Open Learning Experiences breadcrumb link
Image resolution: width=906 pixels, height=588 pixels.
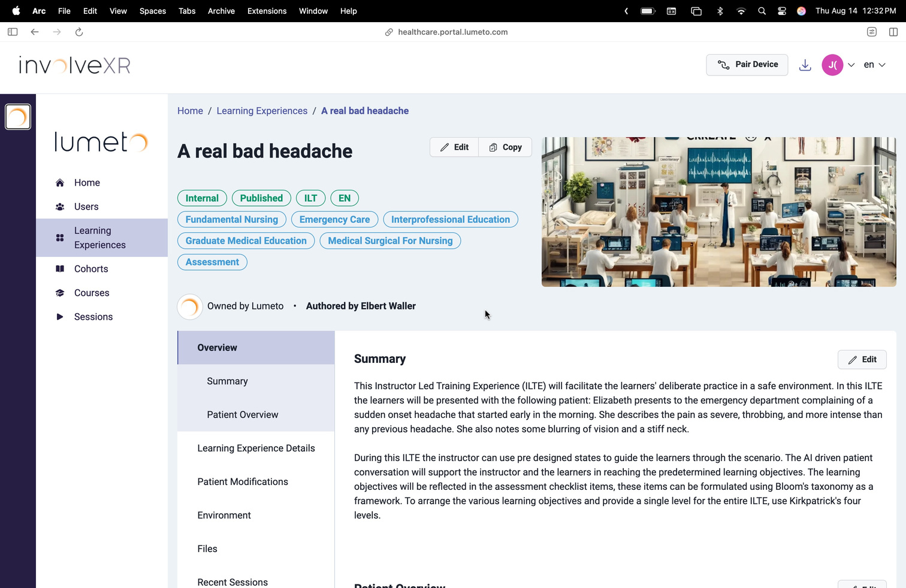click(x=262, y=111)
